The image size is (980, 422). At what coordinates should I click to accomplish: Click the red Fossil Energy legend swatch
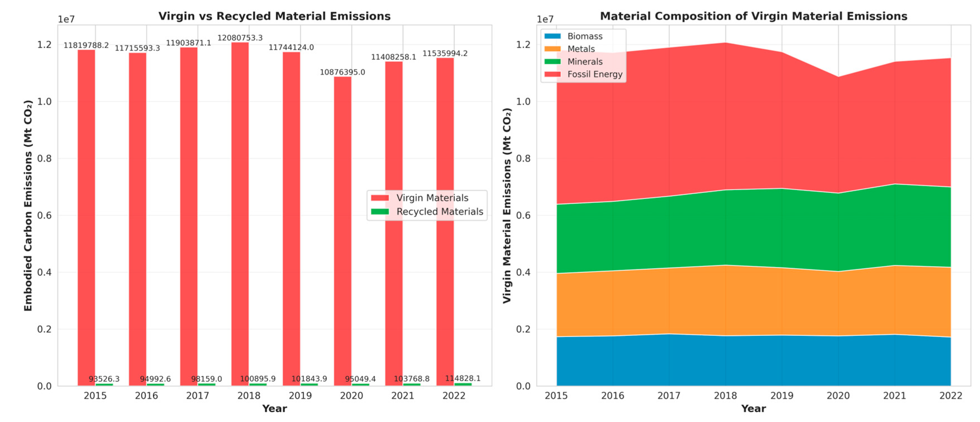click(552, 74)
